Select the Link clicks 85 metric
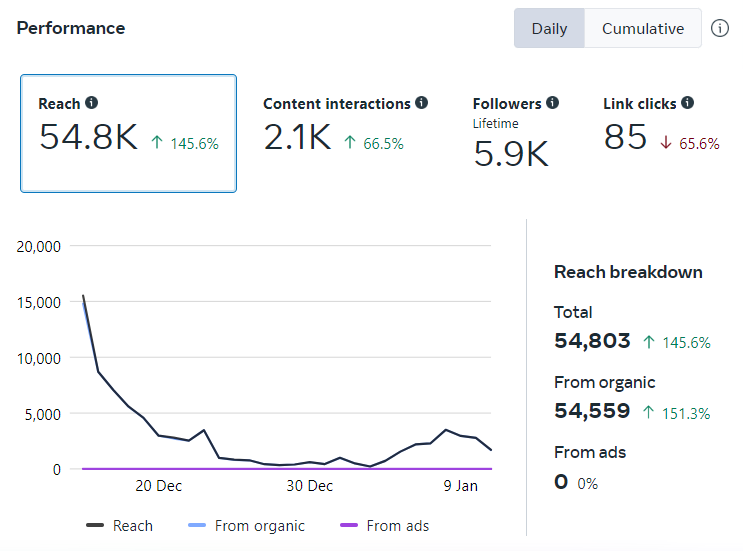The height and width of the screenshot is (551, 743). point(661,125)
